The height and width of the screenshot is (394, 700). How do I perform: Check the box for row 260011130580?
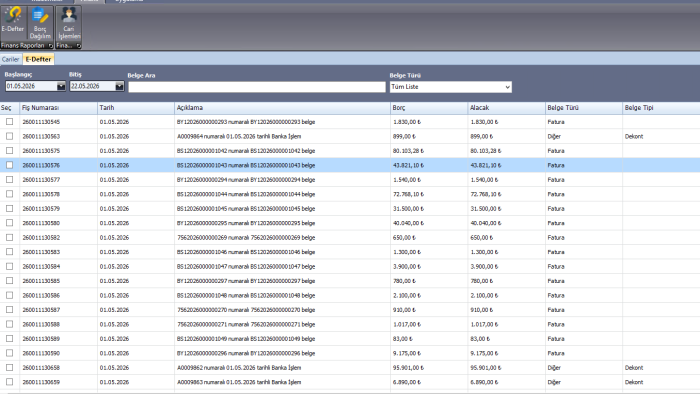[9, 223]
